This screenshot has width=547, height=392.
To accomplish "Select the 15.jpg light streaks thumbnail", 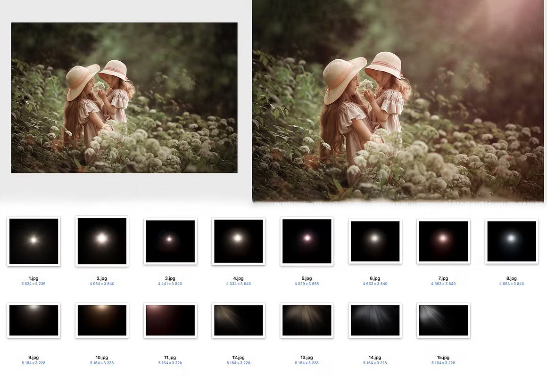I will tap(443, 320).
